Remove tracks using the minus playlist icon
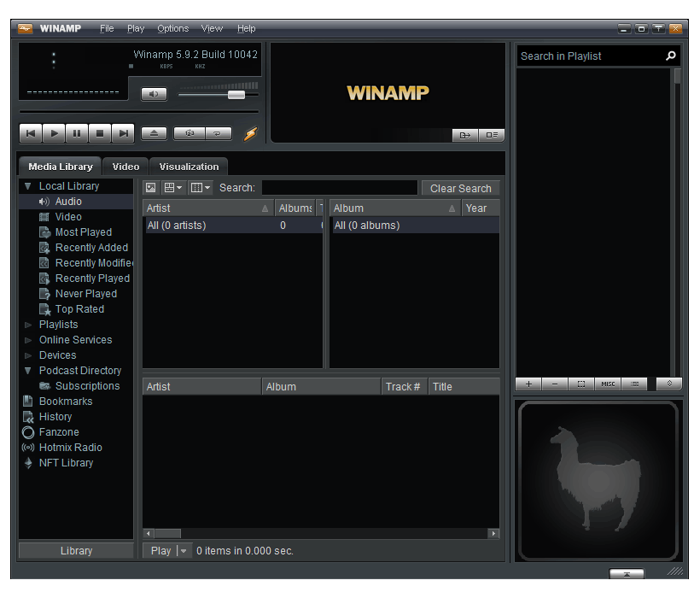This screenshot has width=700, height=598. tap(554, 384)
